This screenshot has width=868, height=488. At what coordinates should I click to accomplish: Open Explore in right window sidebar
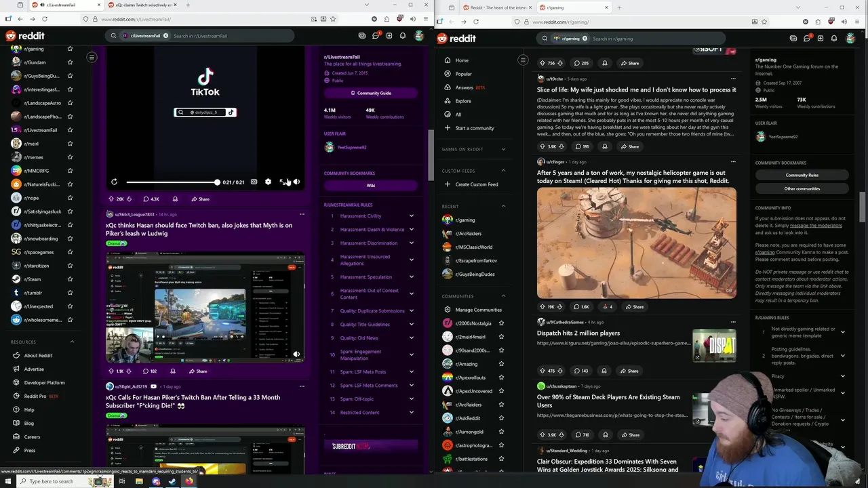463,101
